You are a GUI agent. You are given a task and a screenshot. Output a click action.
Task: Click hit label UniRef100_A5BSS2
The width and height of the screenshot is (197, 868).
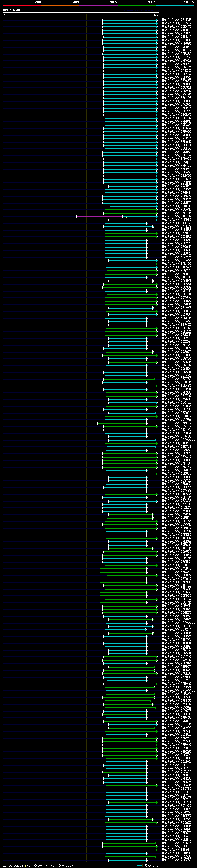click(177, 54)
